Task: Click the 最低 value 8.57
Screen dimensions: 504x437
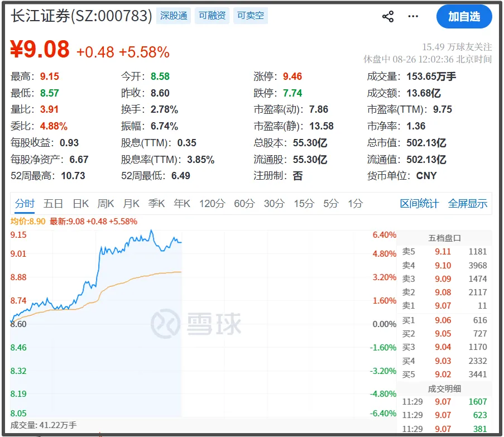Action: coord(50,93)
